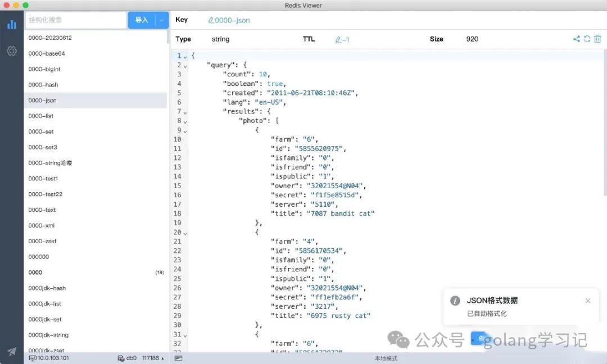Collapse the object fold on line 9

coord(185,131)
